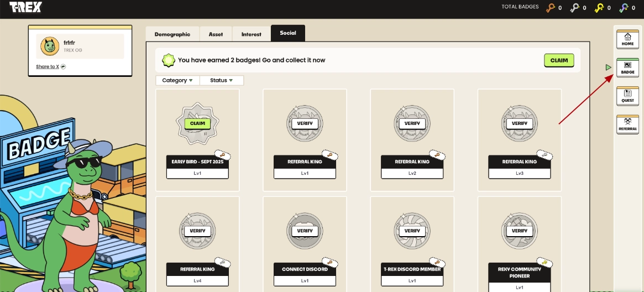This screenshot has height=292, width=644.
Task: Verify the Referral King Lv2 badge
Action: click(x=412, y=123)
